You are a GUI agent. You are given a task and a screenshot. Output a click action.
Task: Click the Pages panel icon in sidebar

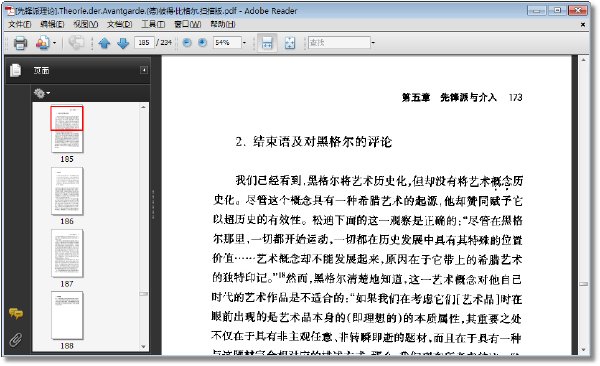click(16, 70)
